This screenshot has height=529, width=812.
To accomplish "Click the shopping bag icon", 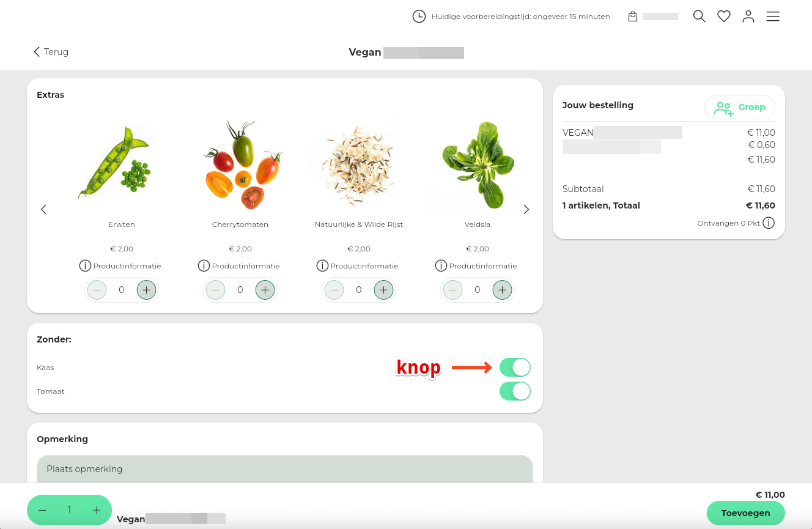I will pos(633,17).
